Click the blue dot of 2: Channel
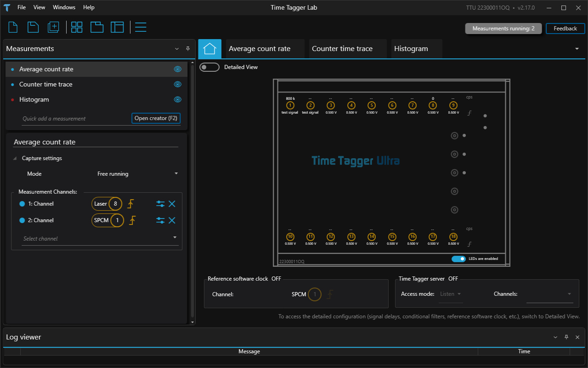Image resolution: width=588 pixels, height=368 pixels. [x=22, y=220]
